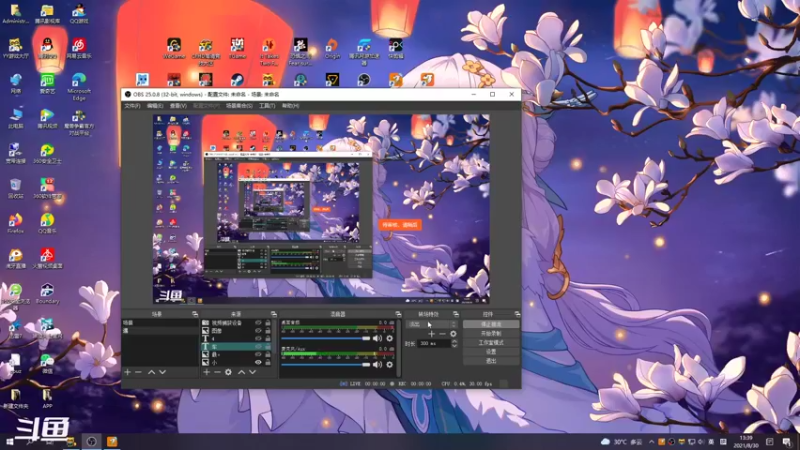Open the 编辑(E) menu
The width and height of the screenshot is (800, 450).
coord(155,106)
